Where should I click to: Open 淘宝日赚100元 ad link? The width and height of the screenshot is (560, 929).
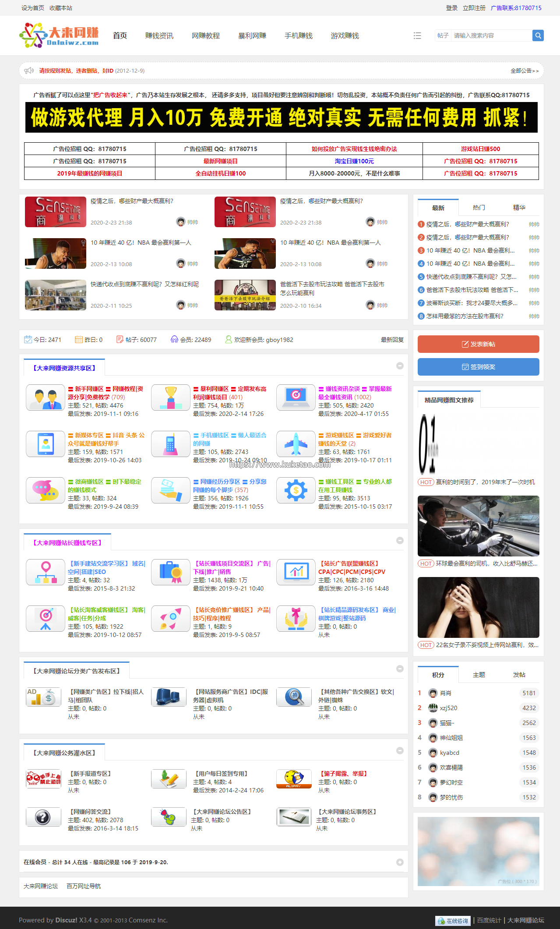pyautogui.click(x=354, y=161)
